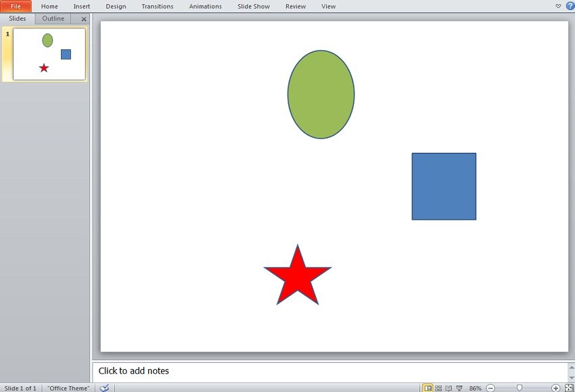Open the Slide Show ribbon tab
The image size is (575, 392).
tap(254, 6)
